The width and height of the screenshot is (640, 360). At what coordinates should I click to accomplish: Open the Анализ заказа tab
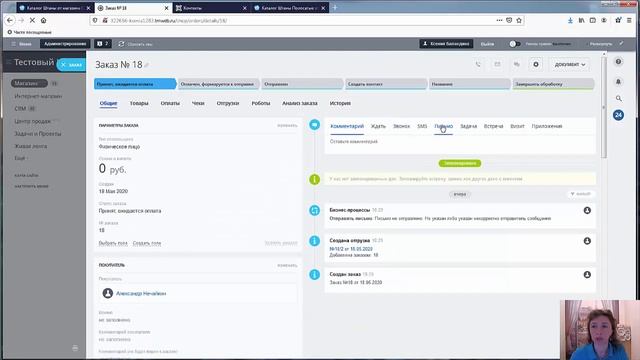click(x=300, y=103)
